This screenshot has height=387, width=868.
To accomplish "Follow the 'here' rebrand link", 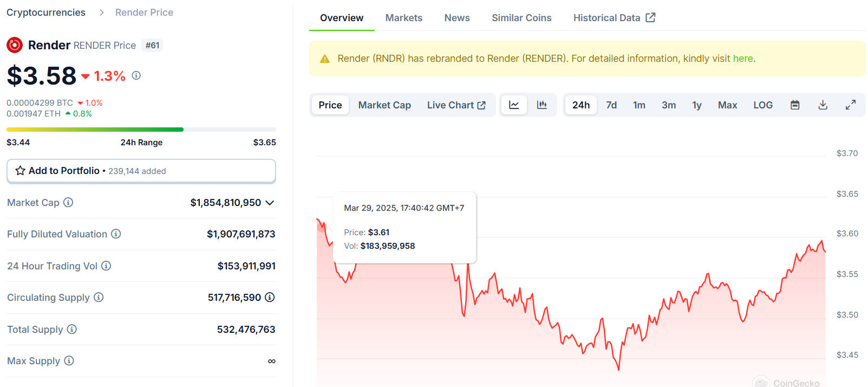I will 743,59.
